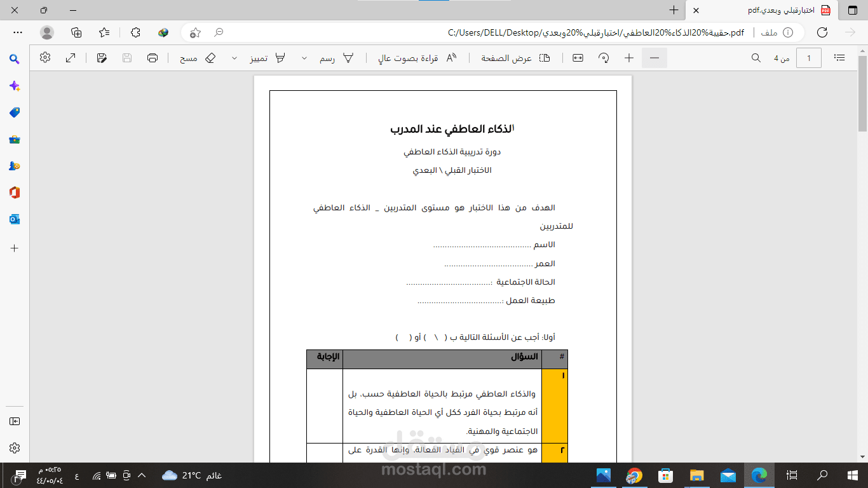Click the profile avatar icon
The height and width of the screenshot is (488, 868).
tap(47, 32)
